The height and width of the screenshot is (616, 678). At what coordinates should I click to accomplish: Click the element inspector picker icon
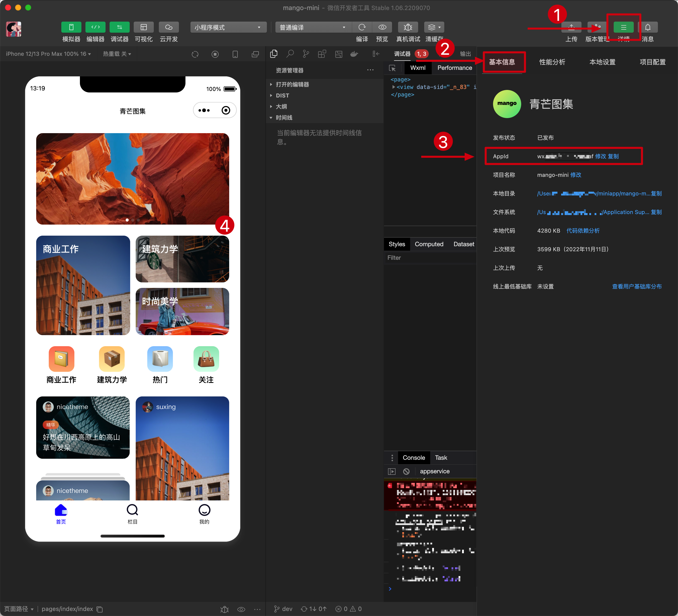(392, 68)
